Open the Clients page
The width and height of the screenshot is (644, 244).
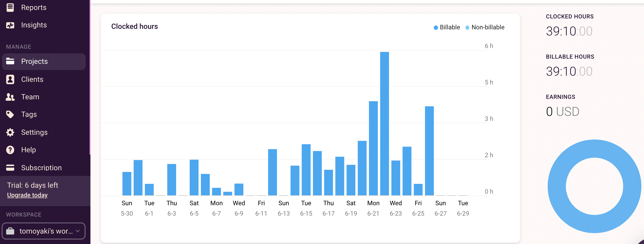point(32,79)
